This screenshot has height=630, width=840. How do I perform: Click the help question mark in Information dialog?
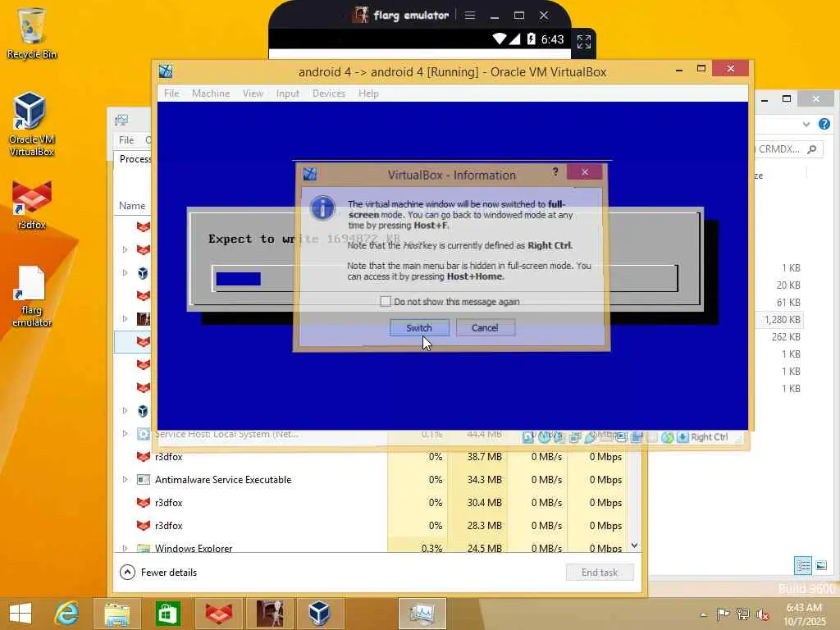coord(555,172)
